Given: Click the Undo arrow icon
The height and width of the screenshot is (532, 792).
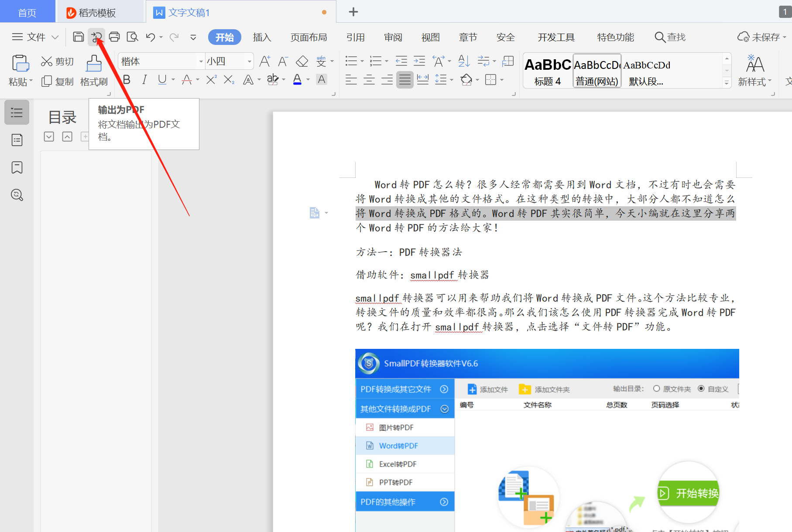Looking at the screenshot, I should click(x=151, y=37).
